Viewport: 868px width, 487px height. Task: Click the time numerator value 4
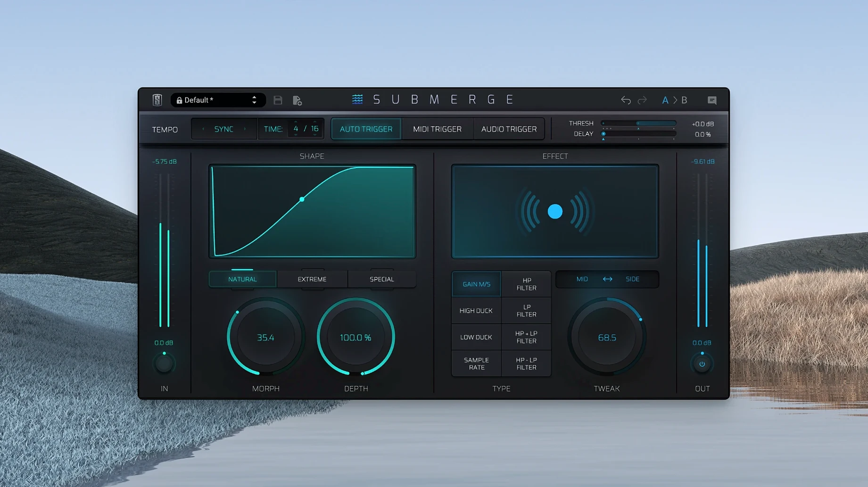point(296,129)
